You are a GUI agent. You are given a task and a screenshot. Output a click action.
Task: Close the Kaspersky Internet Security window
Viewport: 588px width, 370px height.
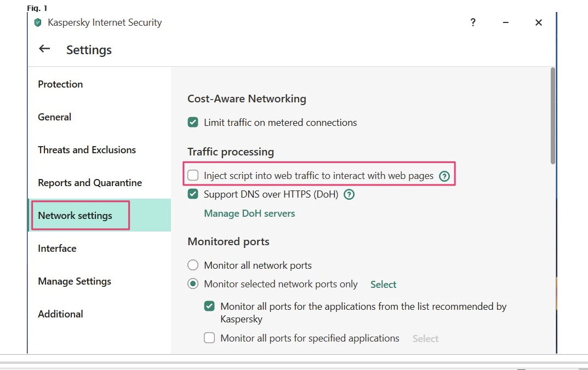539,22
